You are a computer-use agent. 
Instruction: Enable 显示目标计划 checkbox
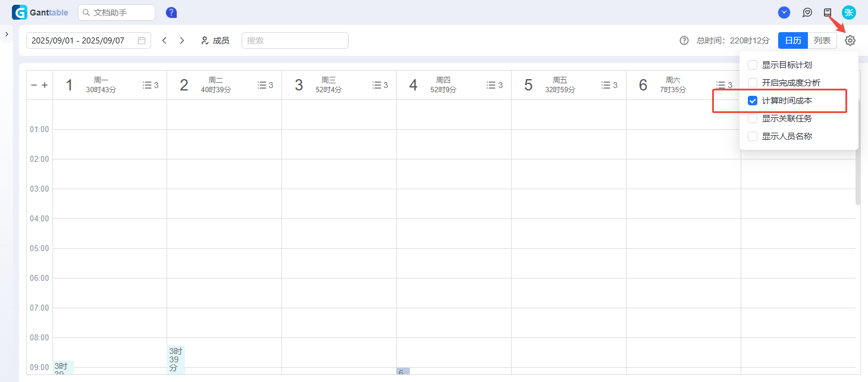tap(753, 65)
